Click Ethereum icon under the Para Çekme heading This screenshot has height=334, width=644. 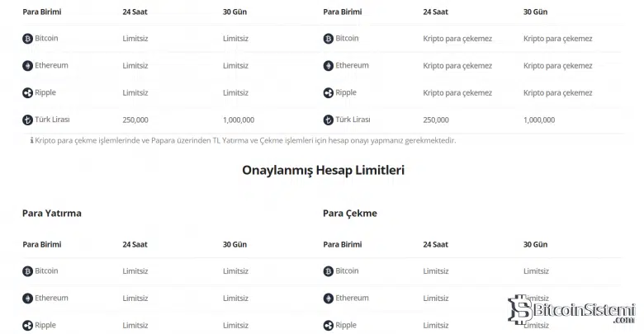pos(328,298)
